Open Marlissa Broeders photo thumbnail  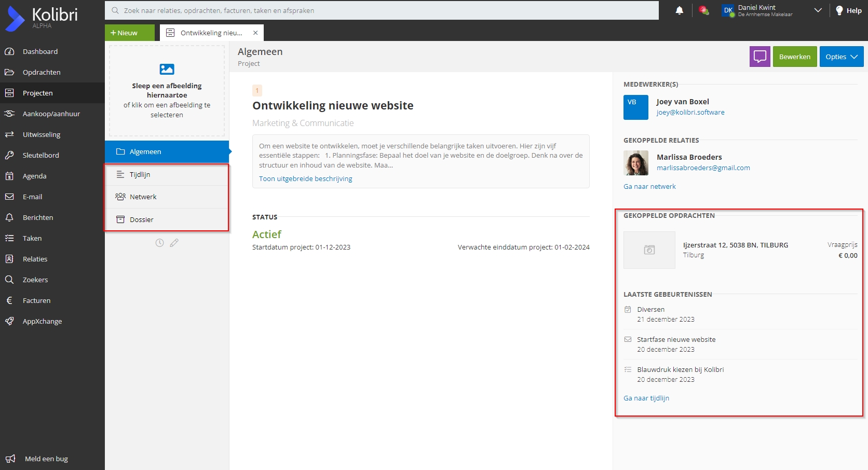coord(636,163)
